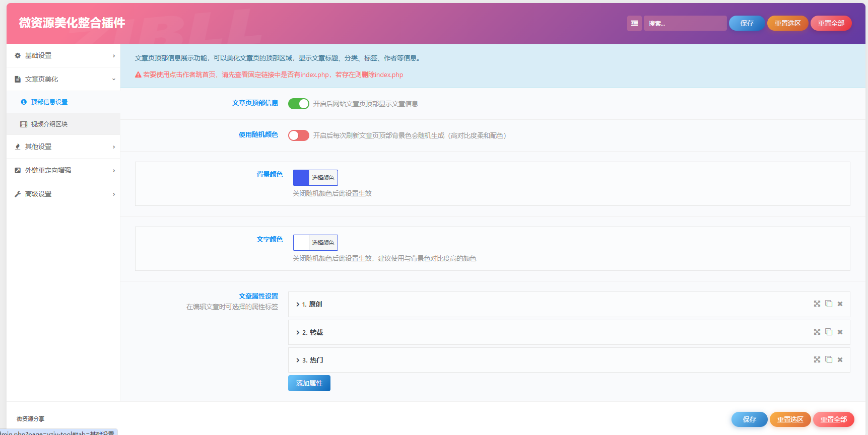Click the bottom 重置选区 button

pos(790,419)
